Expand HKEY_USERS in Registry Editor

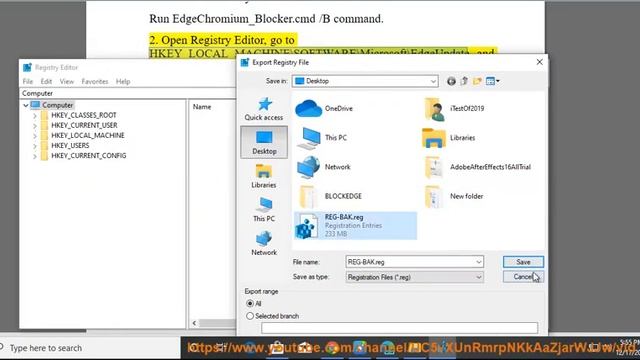[35, 146]
